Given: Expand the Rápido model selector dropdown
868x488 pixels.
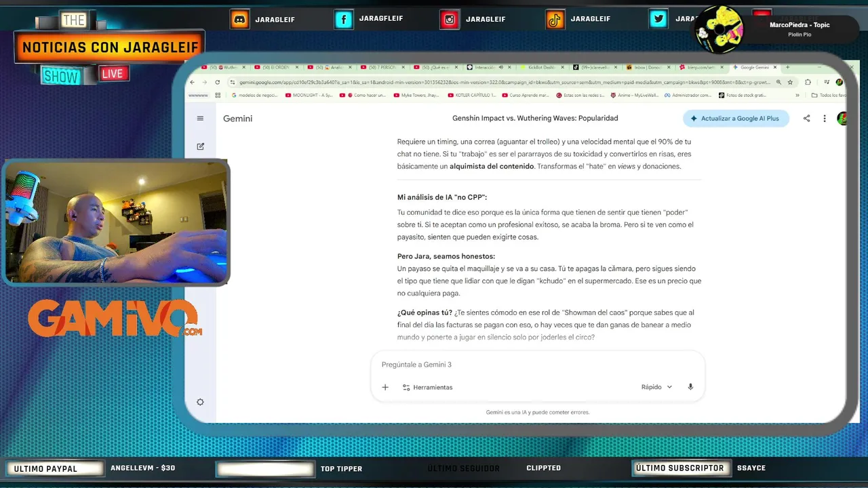Looking at the screenshot, I should (656, 387).
